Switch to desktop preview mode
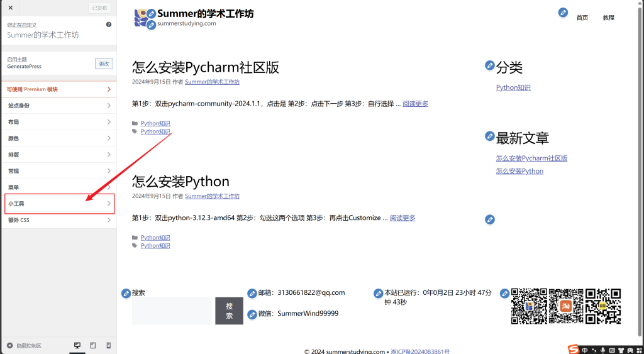Screen dimensions: 644x354 tap(77, 345)
